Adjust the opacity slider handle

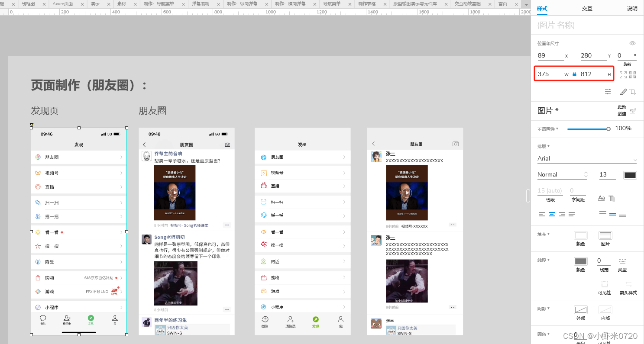[x=608, y=129]
